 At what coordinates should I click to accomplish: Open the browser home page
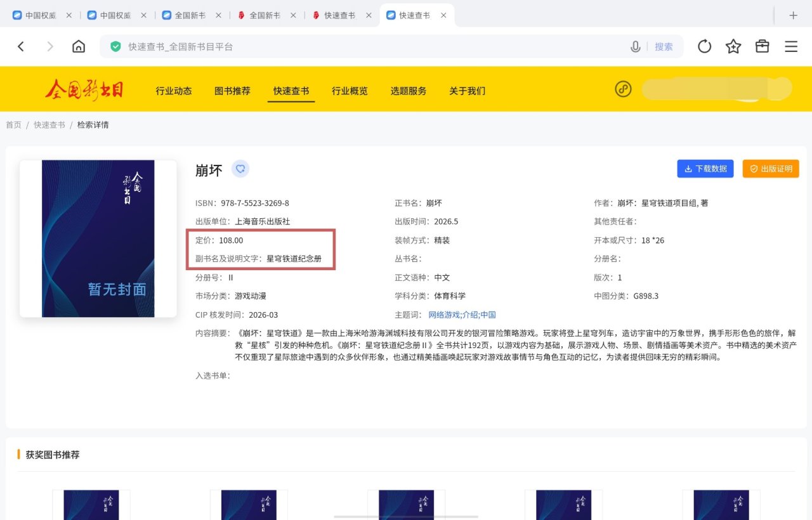[79, 46]
